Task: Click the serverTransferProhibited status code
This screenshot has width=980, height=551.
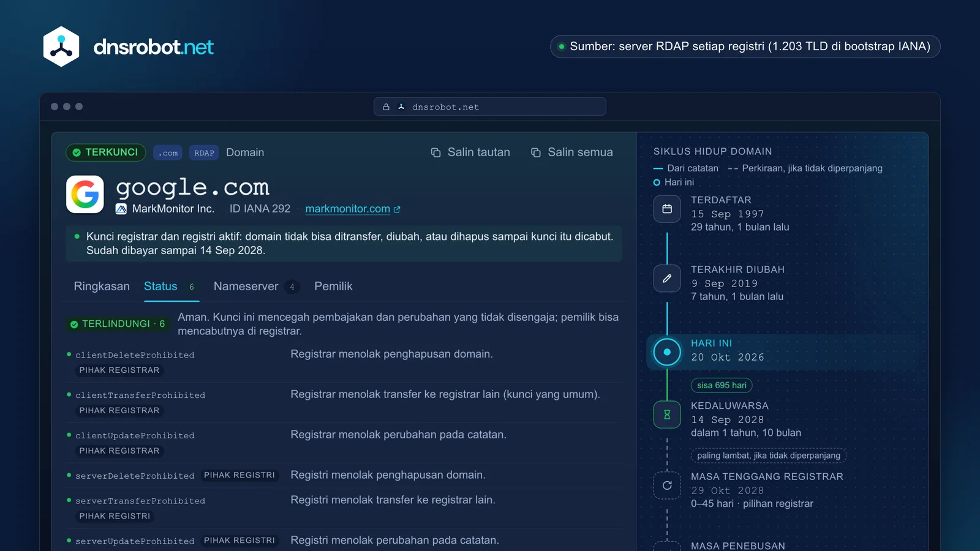Action: tap(140, 501)
